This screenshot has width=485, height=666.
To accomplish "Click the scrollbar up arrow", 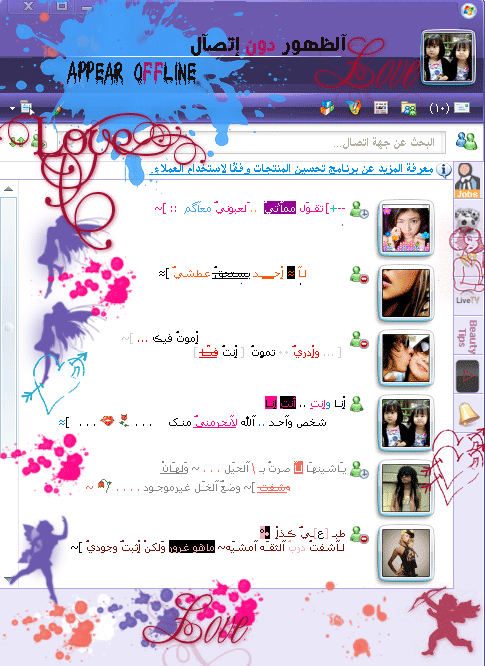I will [8, 189].
